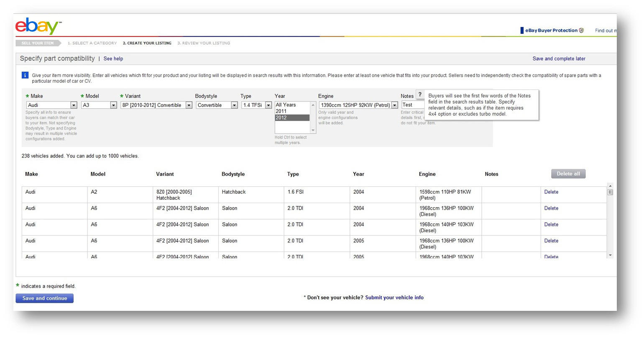Viewport: 644px width, 338px height.
Task: Click the Year list scroll down arrow
Action: click(x=313, y=130)
